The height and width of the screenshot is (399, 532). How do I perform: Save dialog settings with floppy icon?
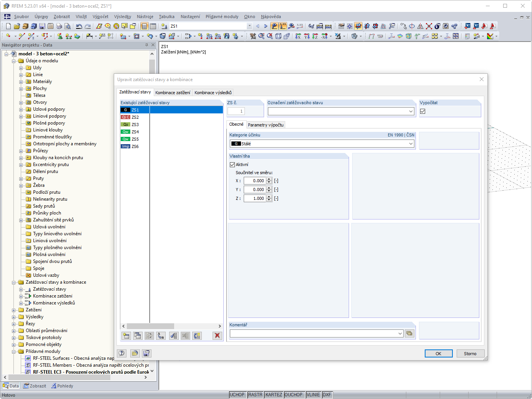(146, 353)
